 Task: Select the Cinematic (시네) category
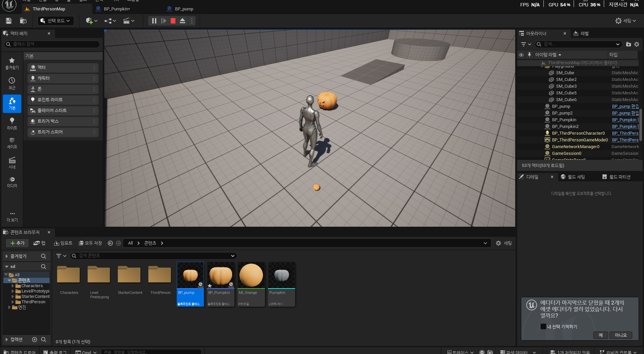pyautogui.click(x=12, y=163)
